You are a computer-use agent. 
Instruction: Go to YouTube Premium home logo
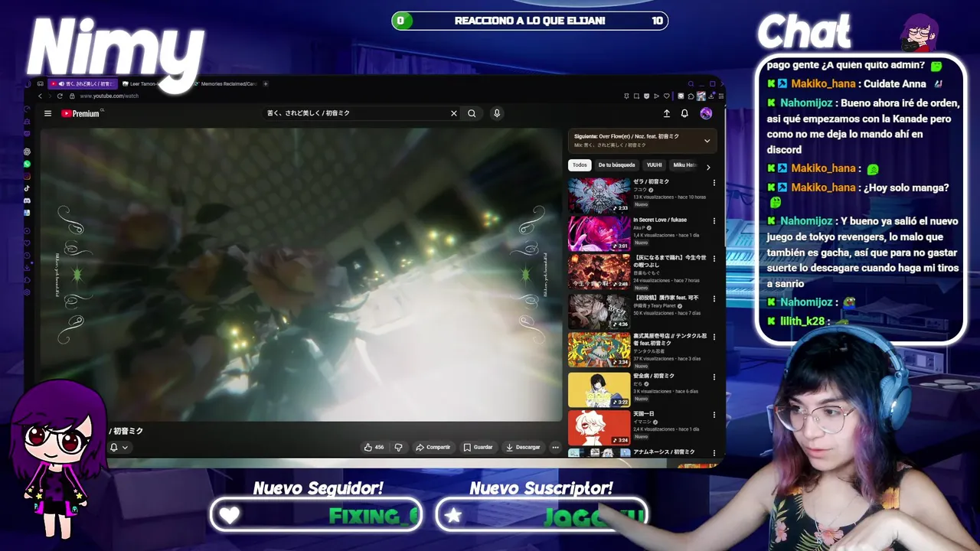82,113
